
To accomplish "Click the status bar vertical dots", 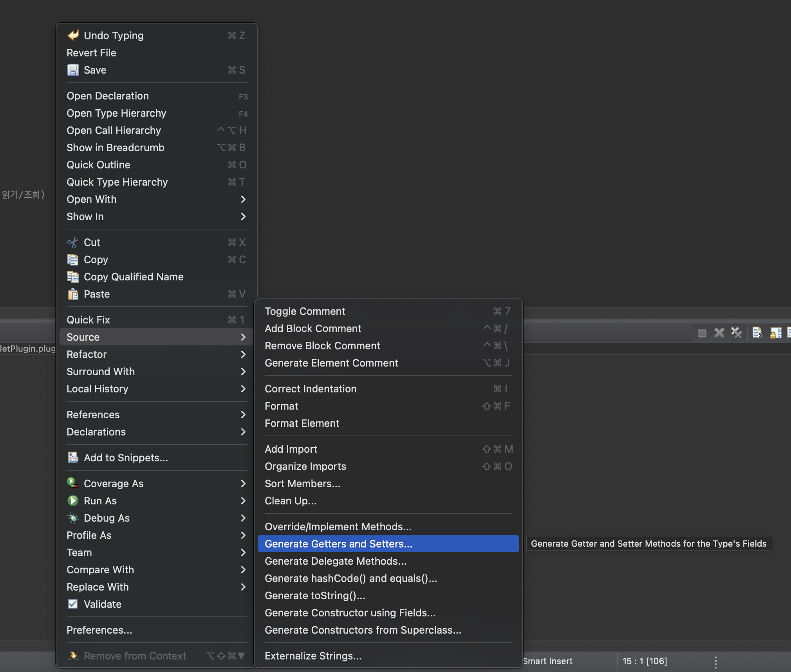I will pyautogui.click(x=715, y=662).
